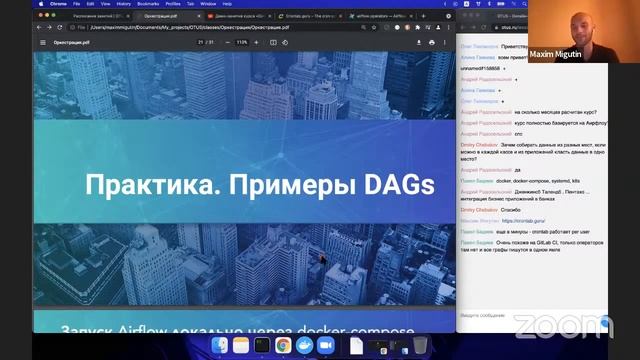Open Docker Desktop from the Dock
This screenshot has height=360, width=640.
[x=304, y=345]
